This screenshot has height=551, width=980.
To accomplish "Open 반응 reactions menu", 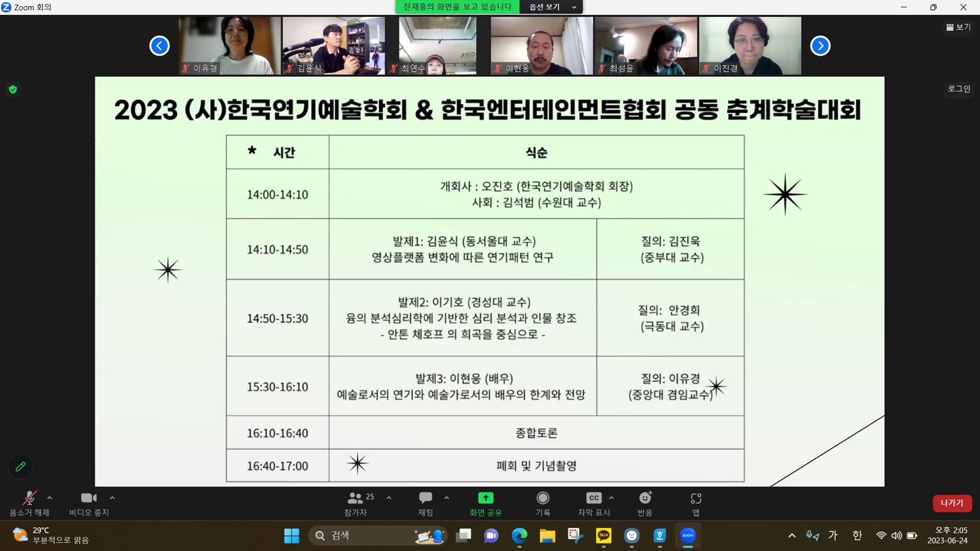I will pos(644,504).
